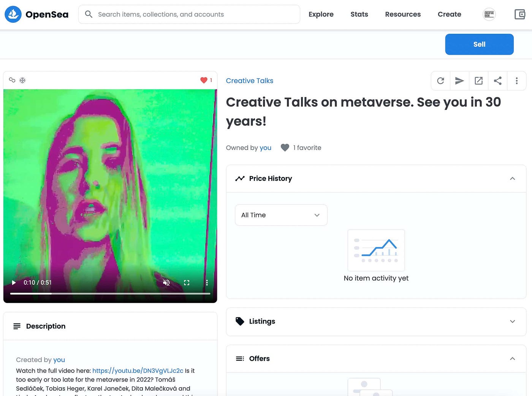
Task: Focus the search items, collections, and accounts field
Action: [189, 14]
